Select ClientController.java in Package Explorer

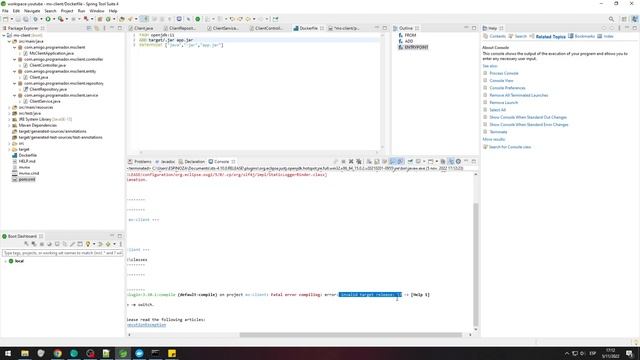pos(47,65)
